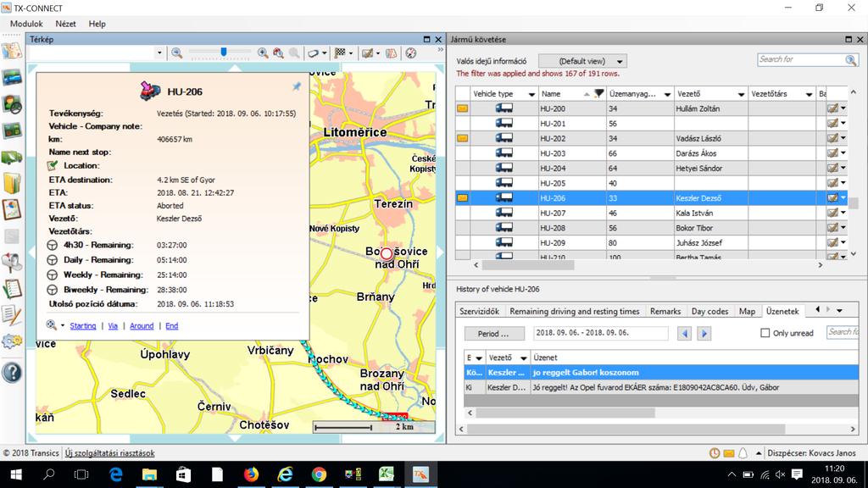Open the clipboard checklist sidebar module
Screen dimensions: 868x488
[x=12, y=289]
